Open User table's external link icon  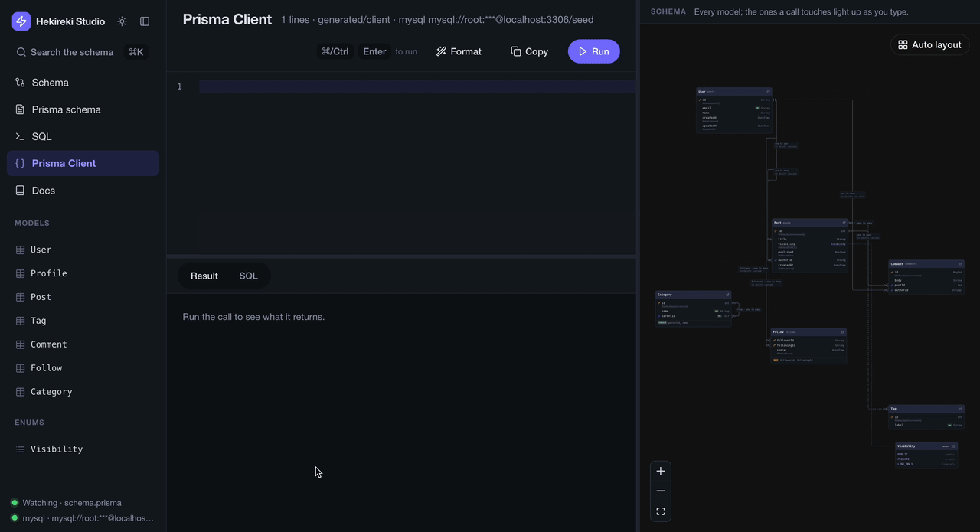click(768, 92)
